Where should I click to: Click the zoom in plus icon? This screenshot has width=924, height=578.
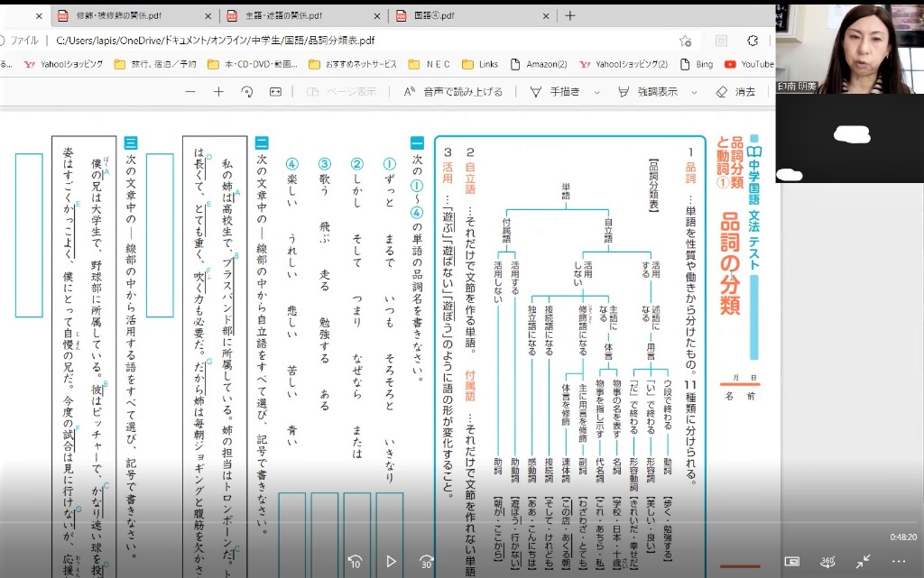pyautogui.click(x=218, y=92)
